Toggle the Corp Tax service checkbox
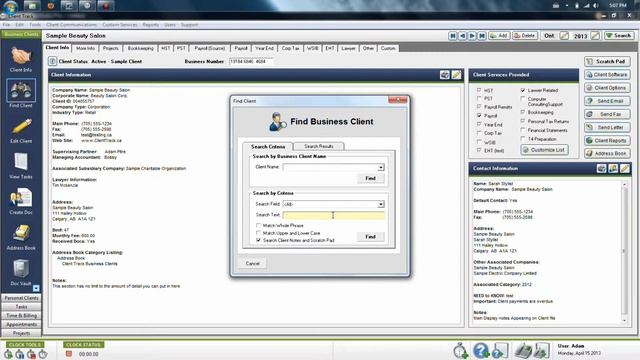640x360 pixels. [x=479, y=133]
